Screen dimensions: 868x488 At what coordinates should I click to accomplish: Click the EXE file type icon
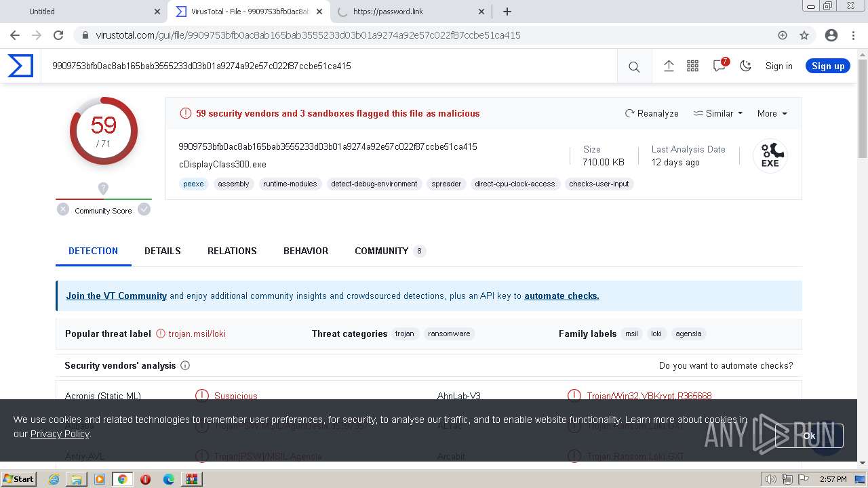click(x=770, y=155)
